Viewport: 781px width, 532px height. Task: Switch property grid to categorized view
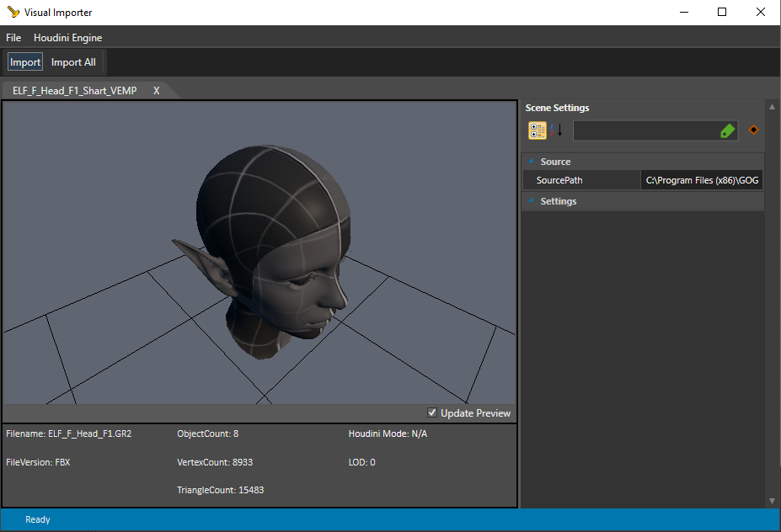[x=537, y=130]
